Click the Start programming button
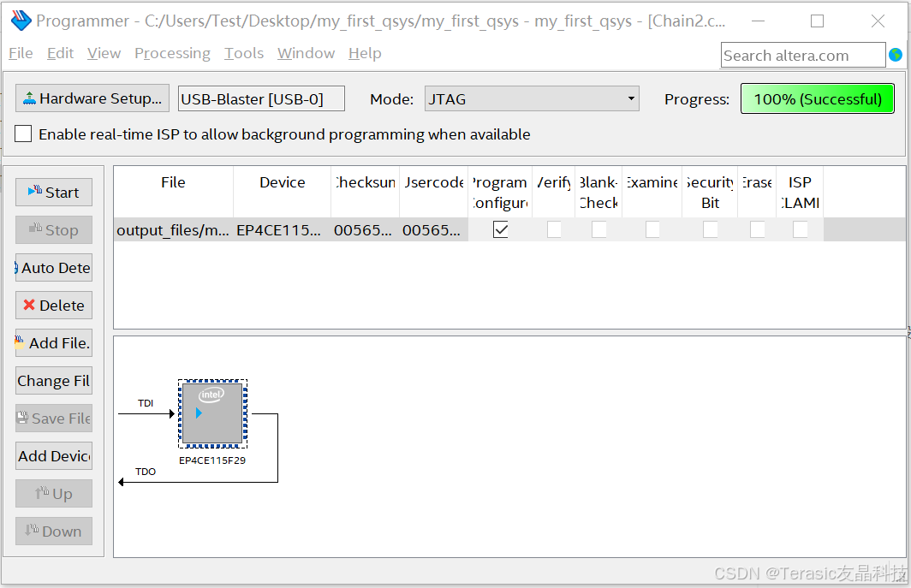911x588 pixels. pos(54,193)
